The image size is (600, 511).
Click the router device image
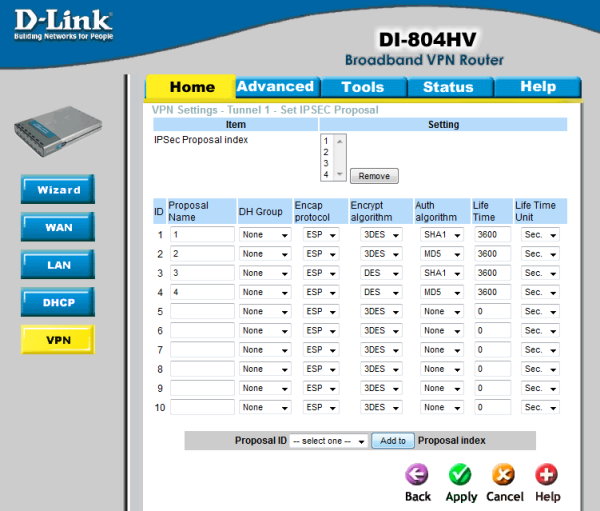(x=58, y=131)
